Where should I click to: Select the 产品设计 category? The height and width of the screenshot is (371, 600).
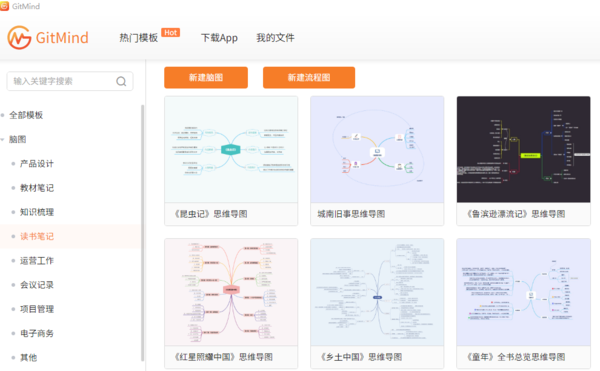coord(37,164)
